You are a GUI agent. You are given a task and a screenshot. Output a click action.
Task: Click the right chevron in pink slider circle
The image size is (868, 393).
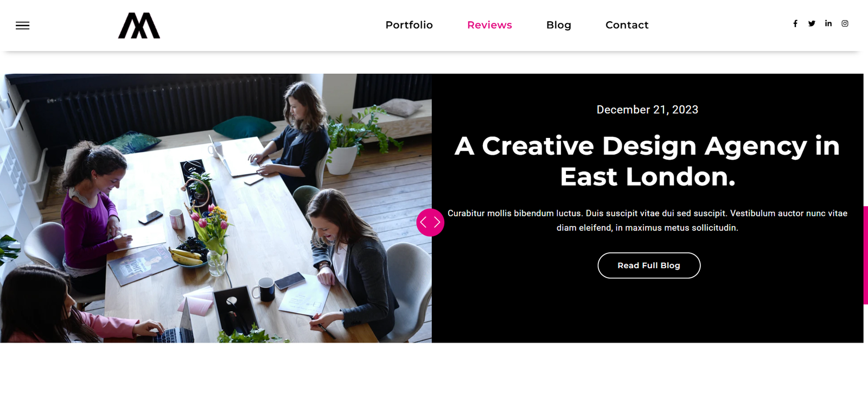437,223
